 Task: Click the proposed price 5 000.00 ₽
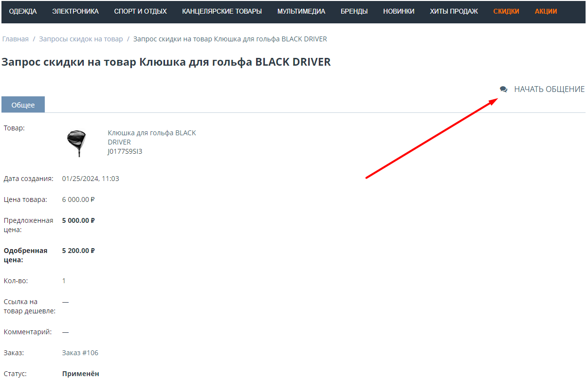(78, 220)
